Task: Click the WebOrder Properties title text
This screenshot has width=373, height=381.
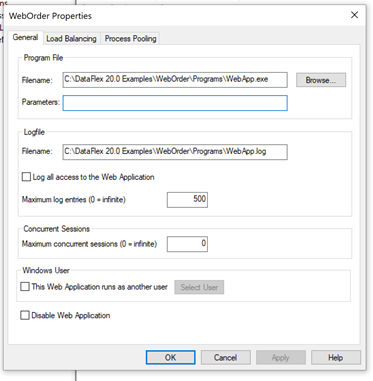Action: [x=50, y=16]
